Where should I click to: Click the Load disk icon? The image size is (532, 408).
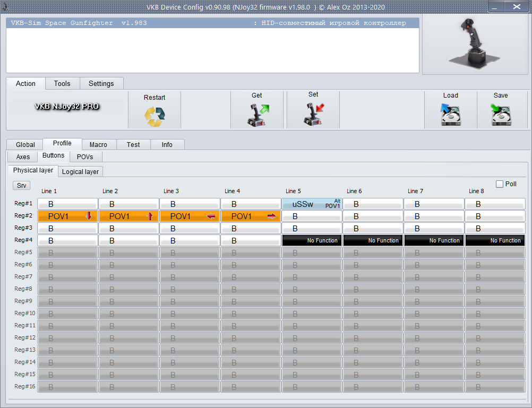tap(451, 115)
